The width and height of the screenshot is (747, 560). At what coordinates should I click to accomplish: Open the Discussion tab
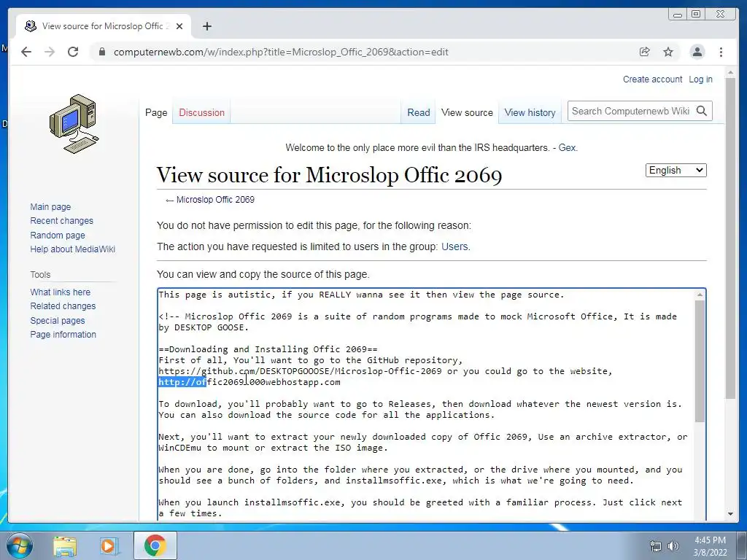(201, 113)
